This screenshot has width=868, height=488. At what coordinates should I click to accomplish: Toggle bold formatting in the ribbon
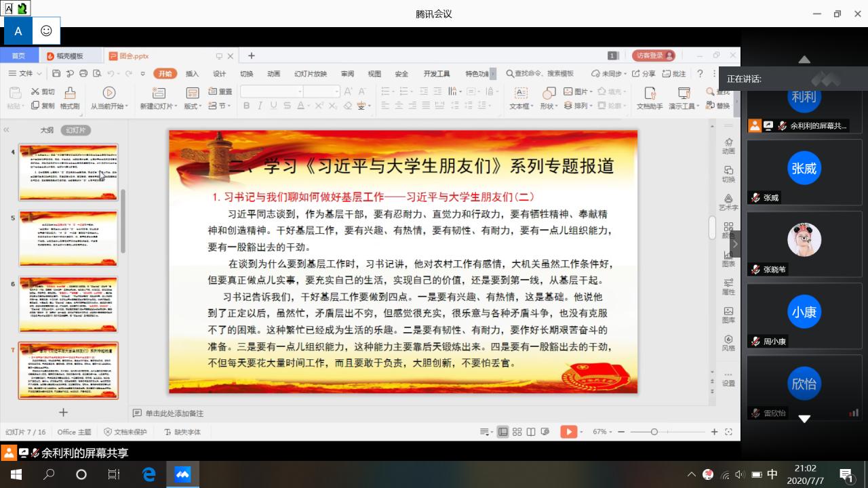pyautogui.click(x=246, y=106)
